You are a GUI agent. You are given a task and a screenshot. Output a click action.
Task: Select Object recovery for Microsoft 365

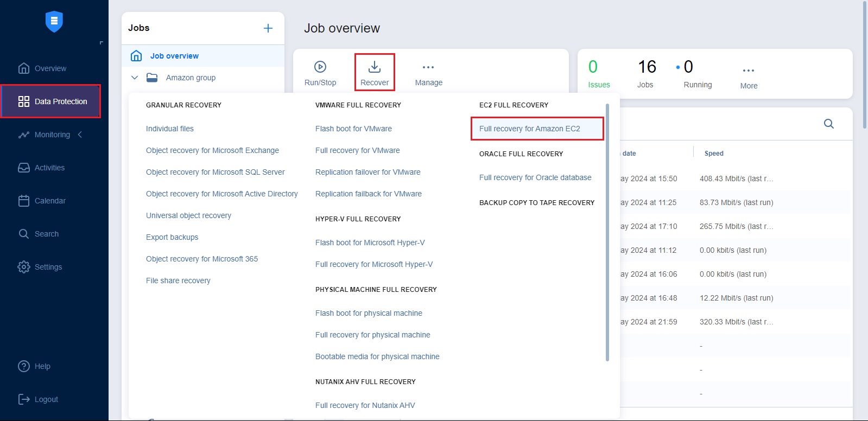pos(202,259)
